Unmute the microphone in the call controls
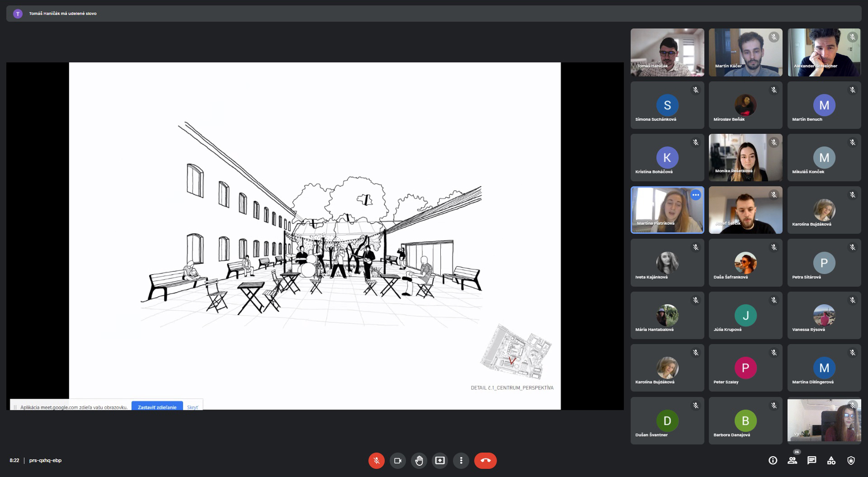The width and height of the screenshot is (868, 477). click(x=376, y=460)
